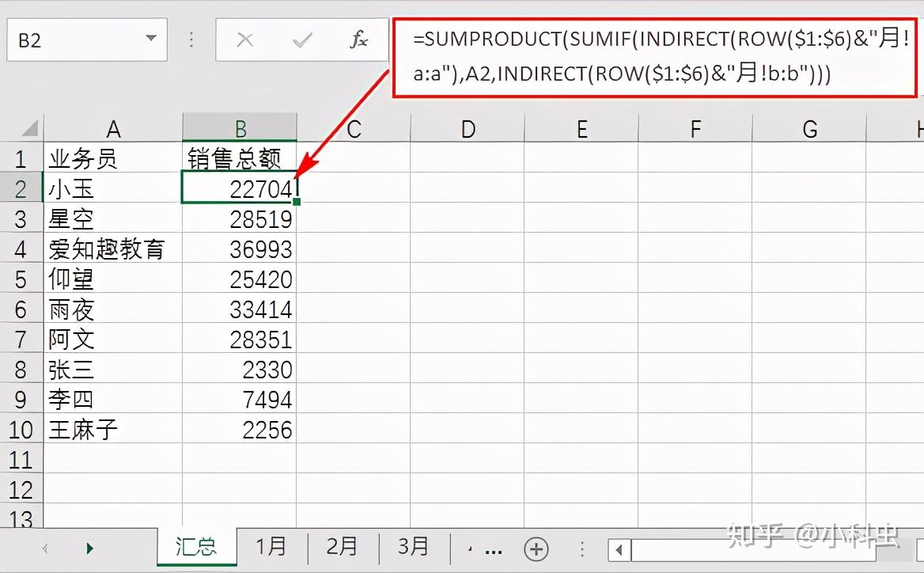
Task: Click cell containing 业务员
Action: tap(113, 157)
